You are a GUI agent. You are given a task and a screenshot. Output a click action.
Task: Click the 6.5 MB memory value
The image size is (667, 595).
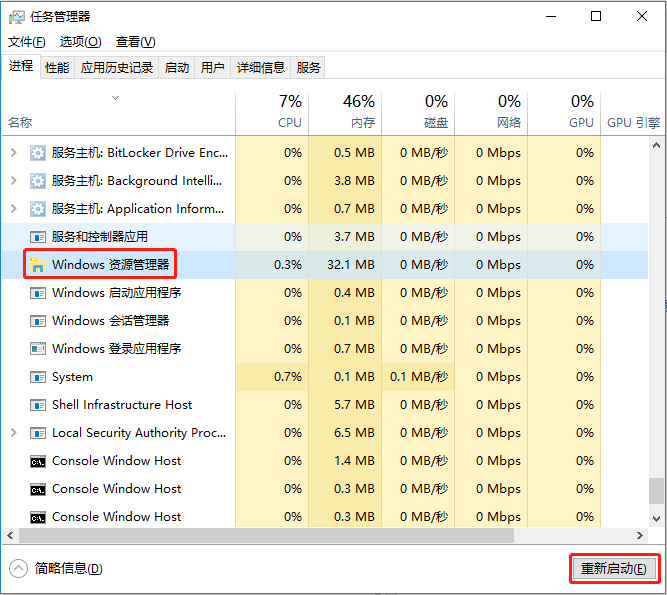354,433
